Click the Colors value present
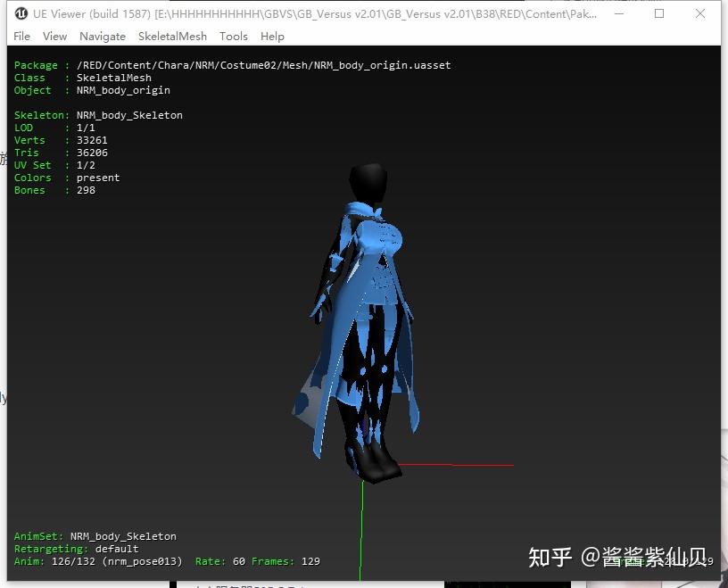This screenshot has height=588, width=728. [98, 178]
